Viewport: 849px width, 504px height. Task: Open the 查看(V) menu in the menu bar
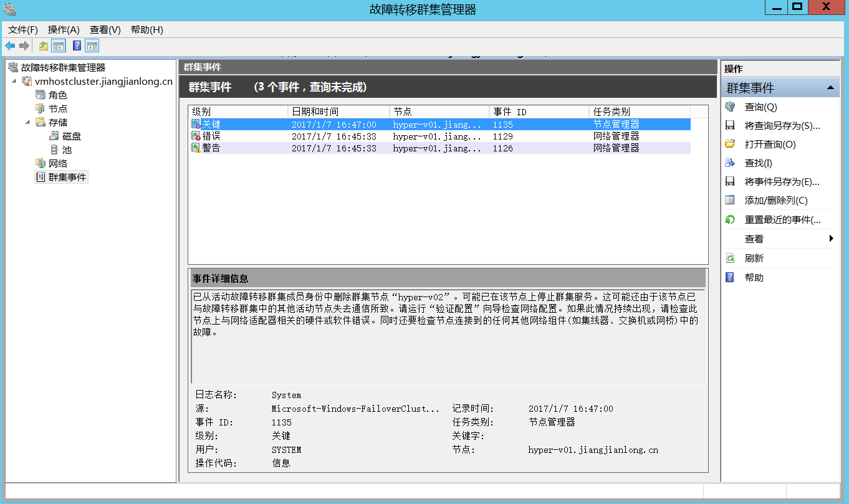tap(105, 29)
